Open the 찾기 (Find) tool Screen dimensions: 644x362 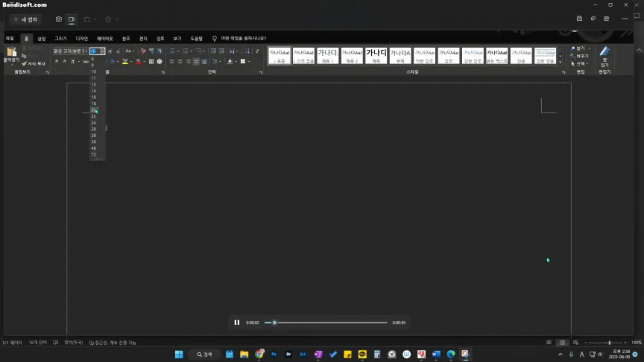[579, 48]
